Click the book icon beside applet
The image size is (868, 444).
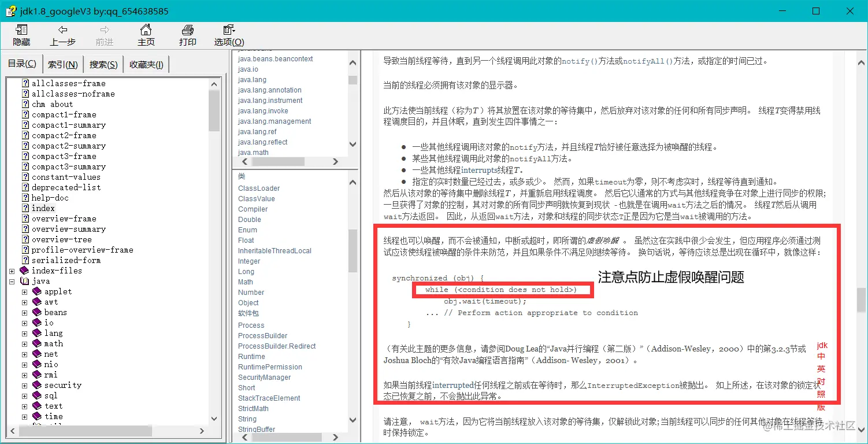(x=37, y=291)
